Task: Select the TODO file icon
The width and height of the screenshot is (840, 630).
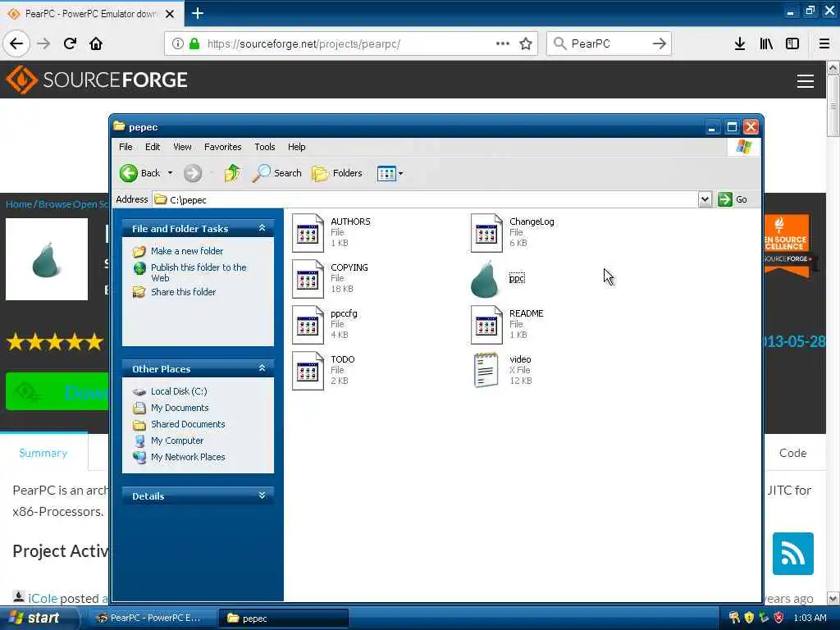Action: tap(308, 371)
